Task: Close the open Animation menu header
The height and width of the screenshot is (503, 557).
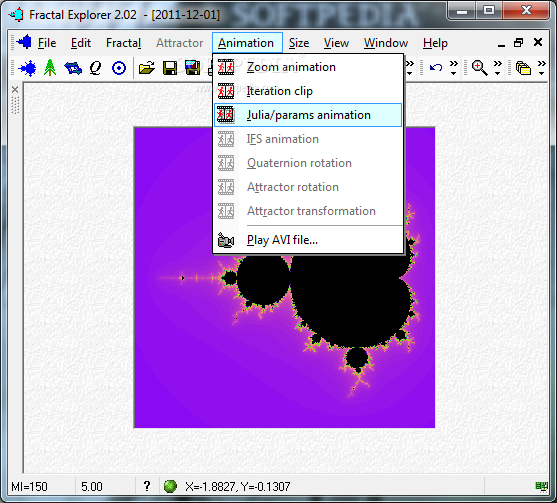Action: point(247,43)
